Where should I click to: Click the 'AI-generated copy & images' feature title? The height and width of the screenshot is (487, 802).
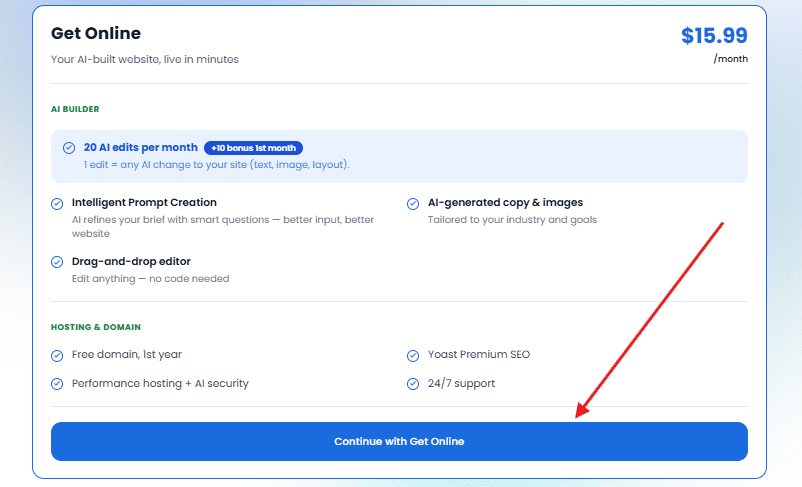click(505, 203)
